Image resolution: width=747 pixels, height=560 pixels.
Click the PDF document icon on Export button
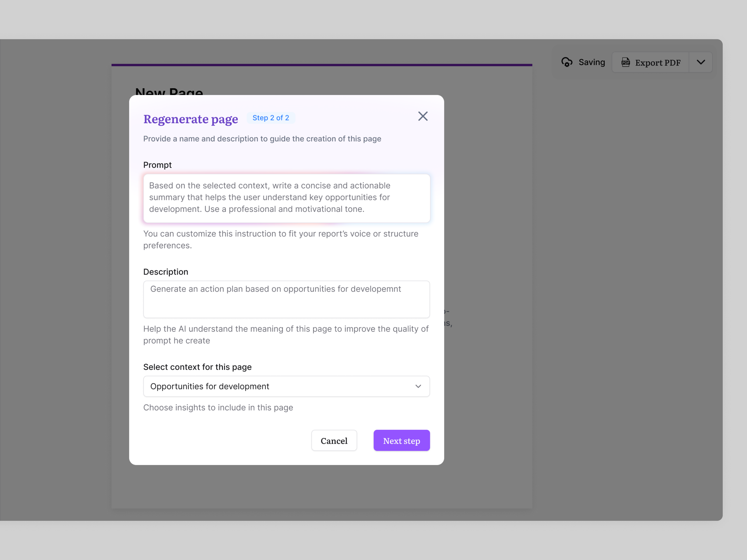click(x=626, y=62)
